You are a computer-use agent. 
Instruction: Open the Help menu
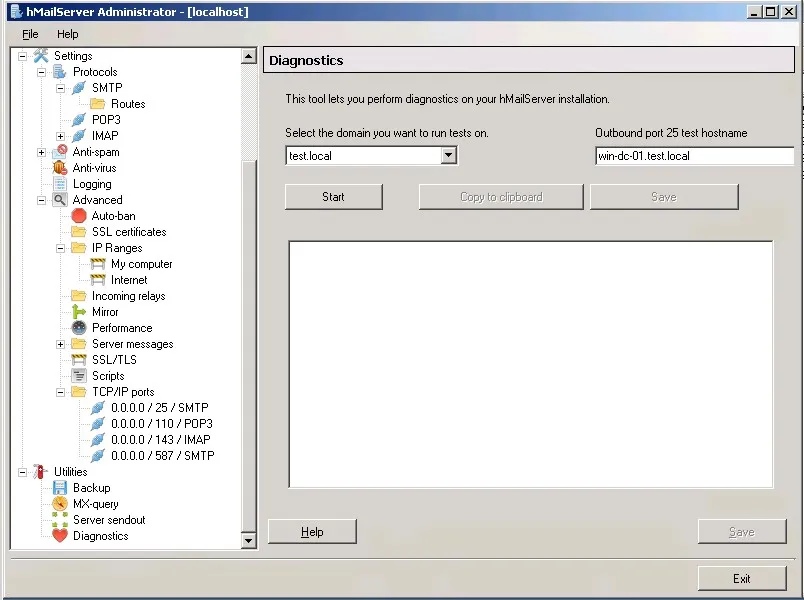point(67,33)
